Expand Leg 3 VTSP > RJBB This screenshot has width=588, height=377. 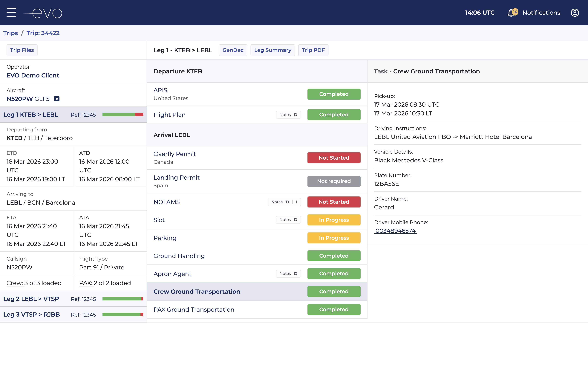click(x=32, y=315)
